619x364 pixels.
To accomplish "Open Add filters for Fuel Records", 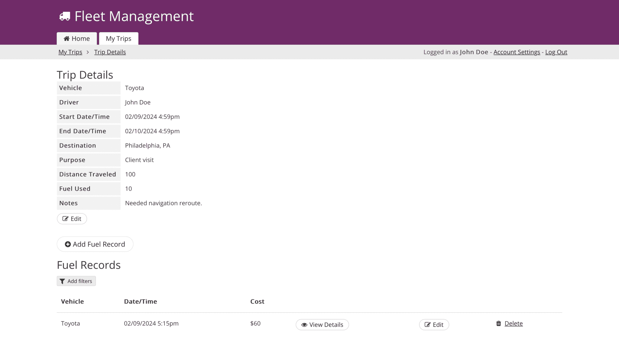I will 76,281.
